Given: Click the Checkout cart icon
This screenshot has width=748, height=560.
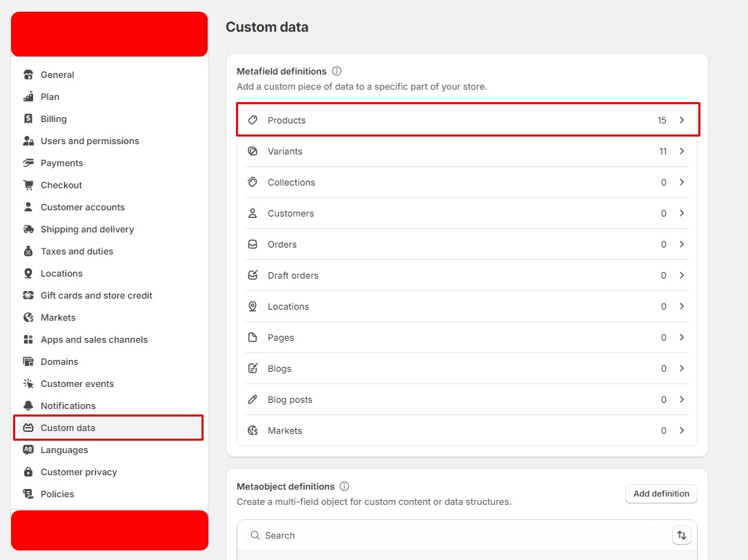Looking at the screenshot, I should 28,185.
